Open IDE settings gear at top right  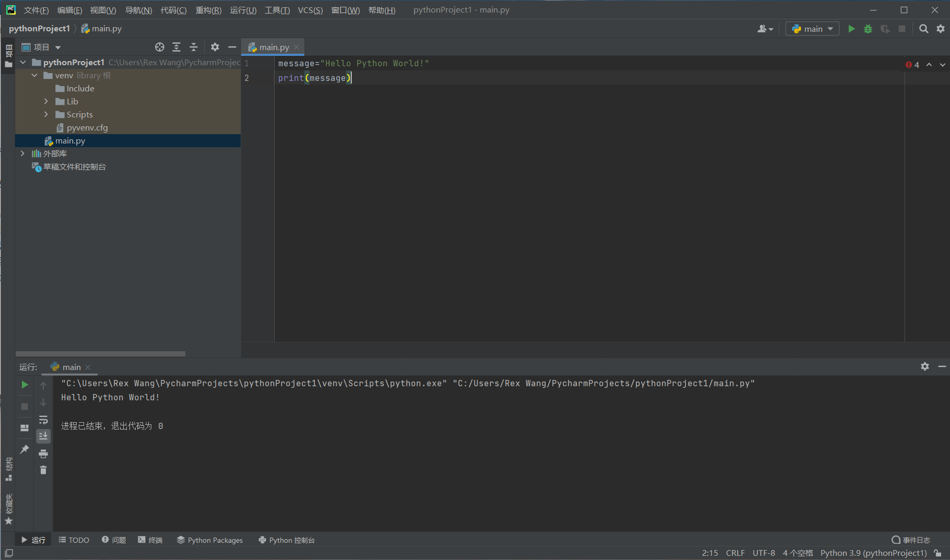click(x=941, y=29)
